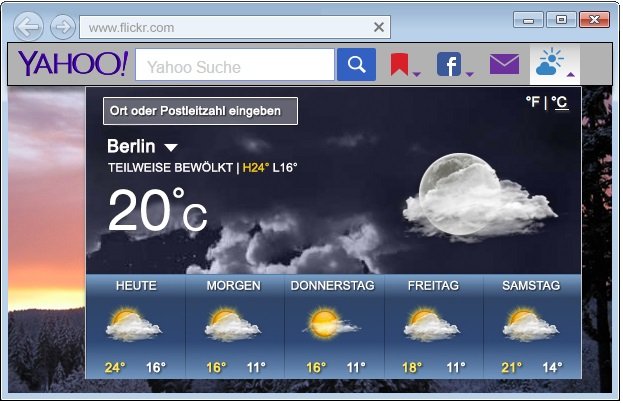Click the 20°C current temperature
Screen dimensions: 623x403
coord(158,209)
